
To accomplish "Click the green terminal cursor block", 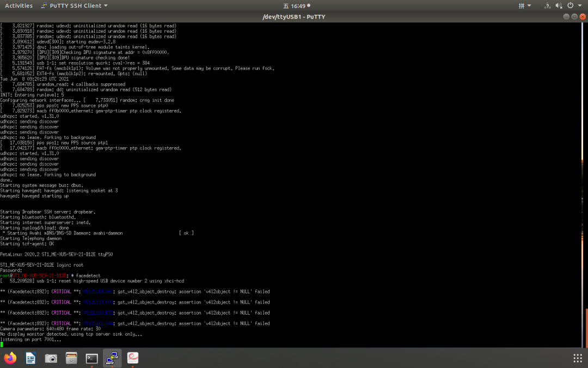I will (2, 345).
